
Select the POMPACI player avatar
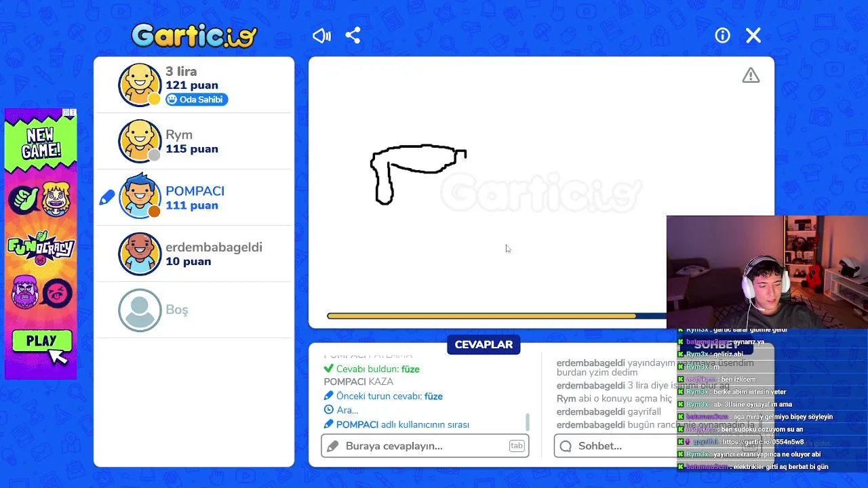[140, 197]
